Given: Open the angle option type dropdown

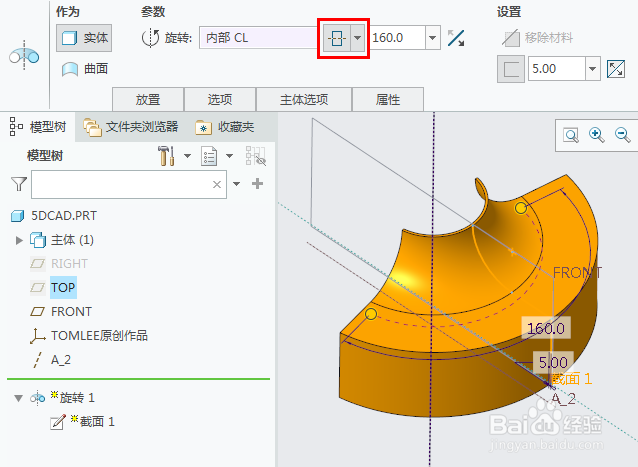Looking at the screenshot, I should click(358, 38).
